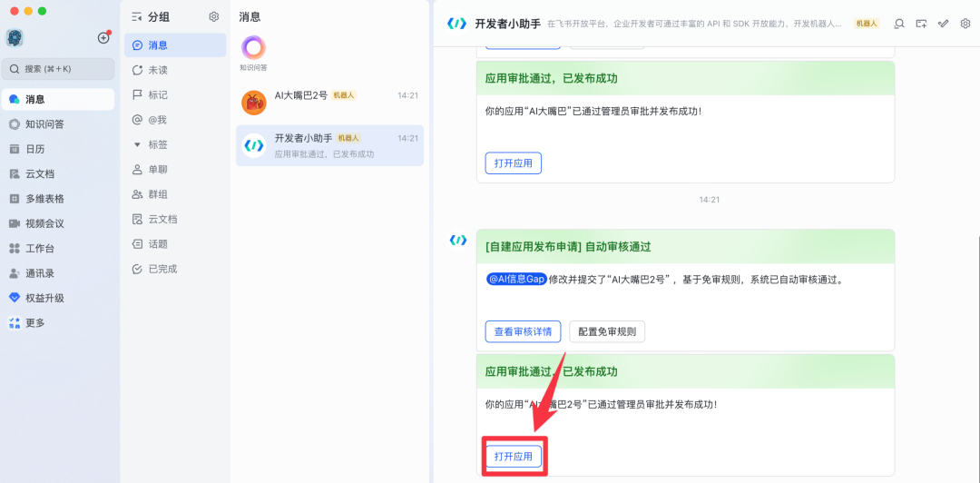Click your profile avatar
Viewport: 980px width, 483px height.
[15, 38]
